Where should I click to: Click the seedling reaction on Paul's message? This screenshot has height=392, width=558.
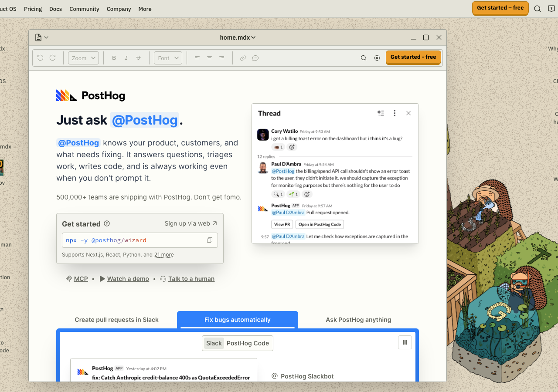pyautogui.click(x=293, y=194)
